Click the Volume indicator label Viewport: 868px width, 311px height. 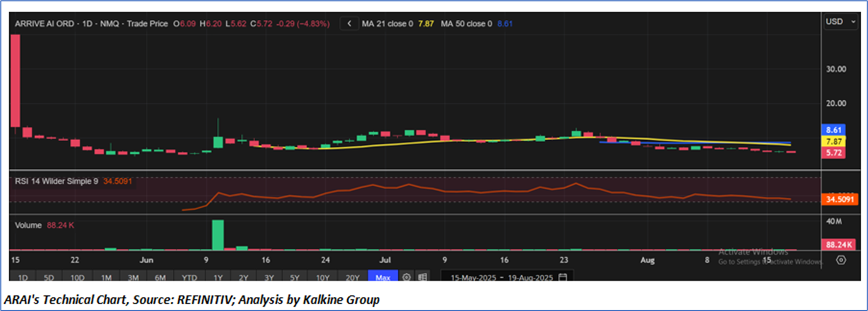click(28, 226)
